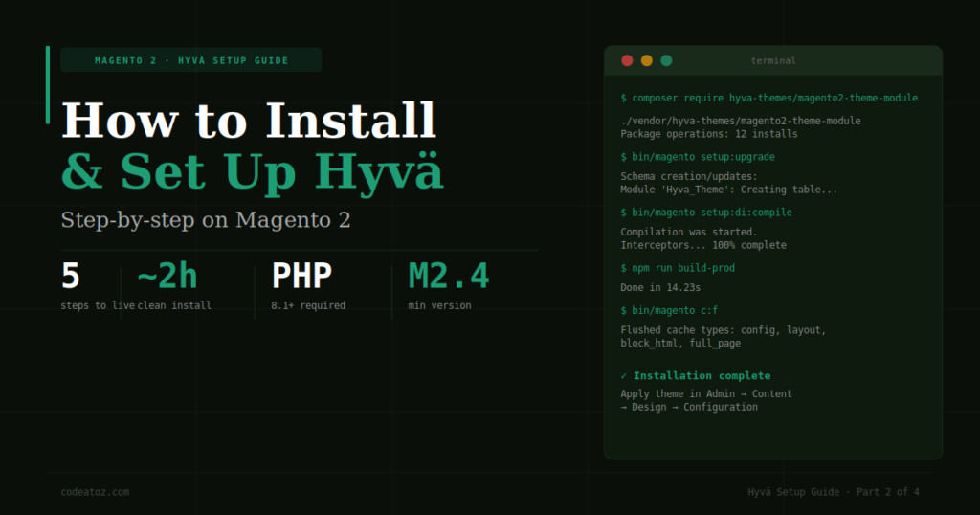Click the 'Step-by-step on Magento 2' subtitle
Viewport: 980px width, 515px height.
click(x=206, y=220)
